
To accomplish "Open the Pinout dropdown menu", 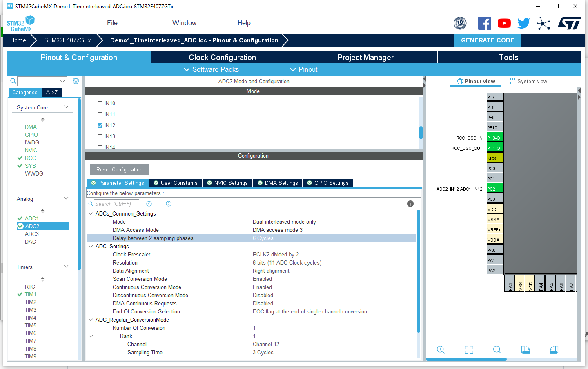I will (x=304, y=69).
